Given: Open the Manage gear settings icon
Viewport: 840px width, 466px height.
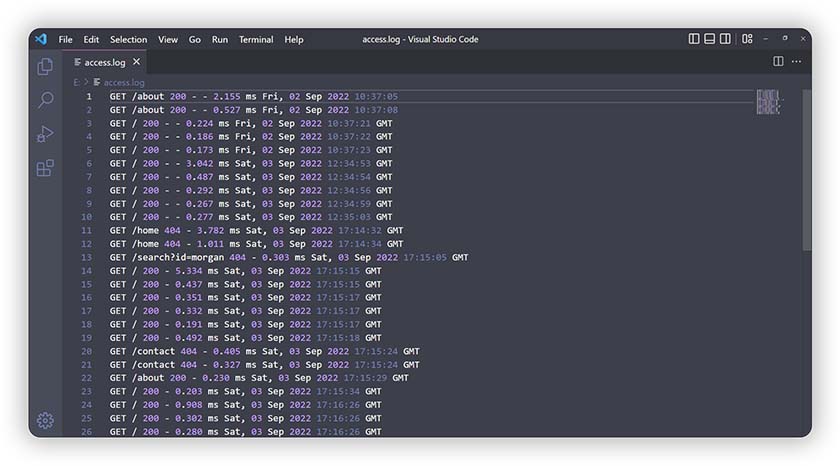Looking at the screenshot, I should point(45,421).
